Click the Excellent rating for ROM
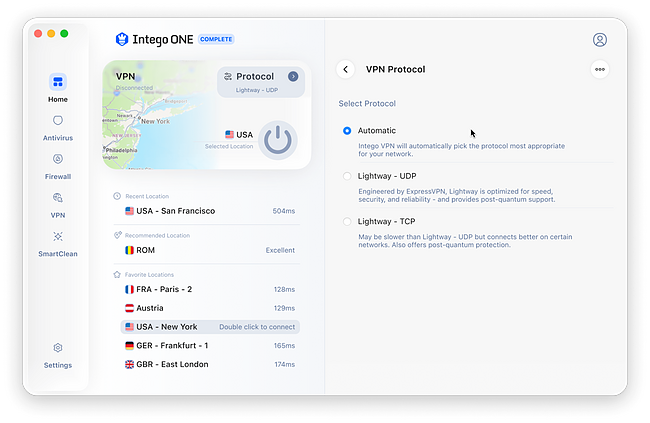Image resolution: width=650 pixels, height=423 pixels. coord(280,250)
